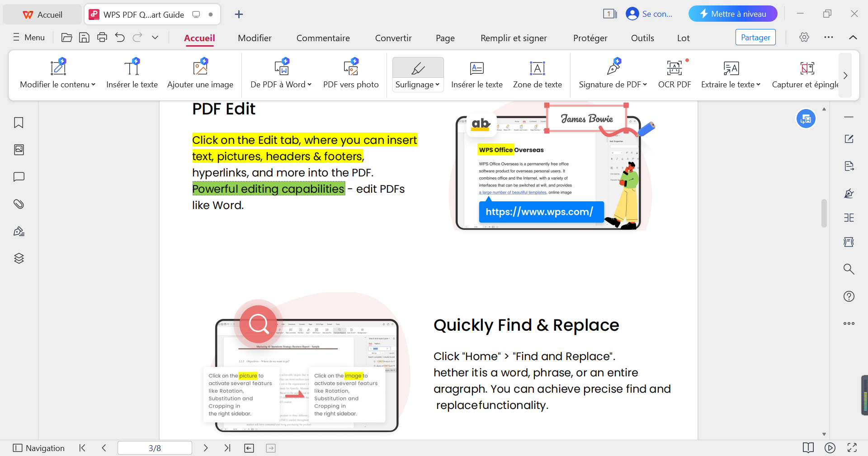Click Extraire le texte tool
The height and width of the screenshot is (456, 868).
click(731, 74)
